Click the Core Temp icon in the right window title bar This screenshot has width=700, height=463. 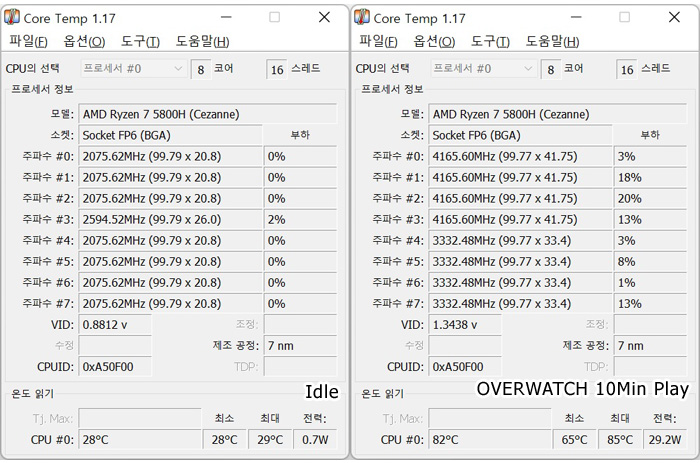(363, 17)
